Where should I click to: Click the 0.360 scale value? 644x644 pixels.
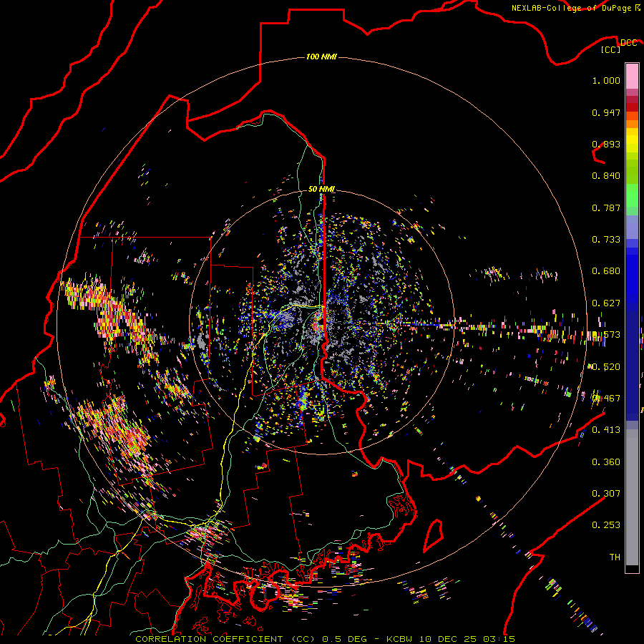606,462
